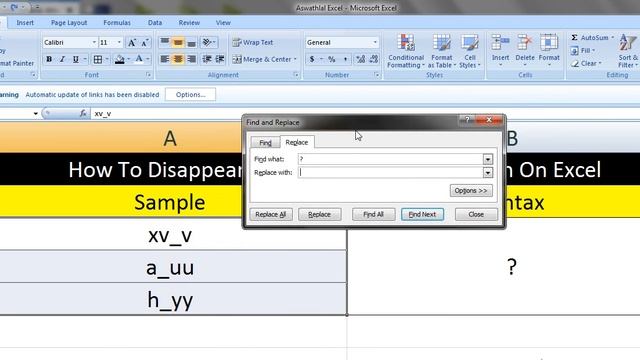The width and height of the screenshot is (640, 360).
Task: Click the Close button in dialog
Action: pos(476,214)
